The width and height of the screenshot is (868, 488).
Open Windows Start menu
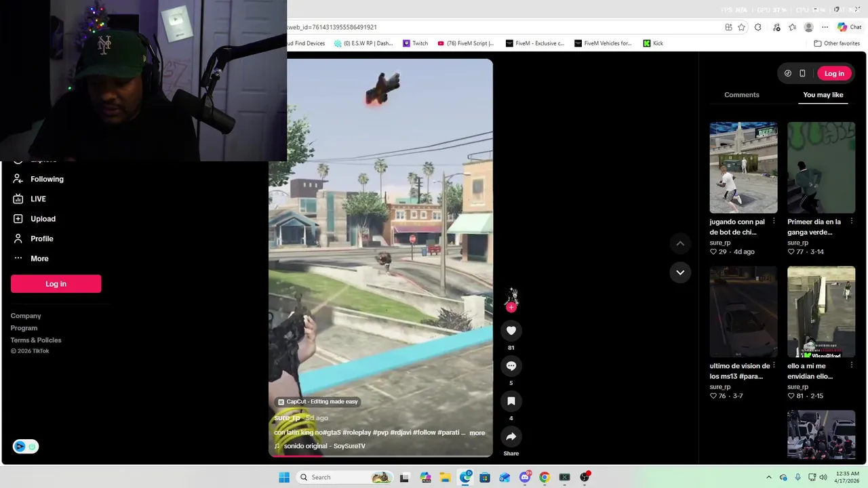click(284, 477)
